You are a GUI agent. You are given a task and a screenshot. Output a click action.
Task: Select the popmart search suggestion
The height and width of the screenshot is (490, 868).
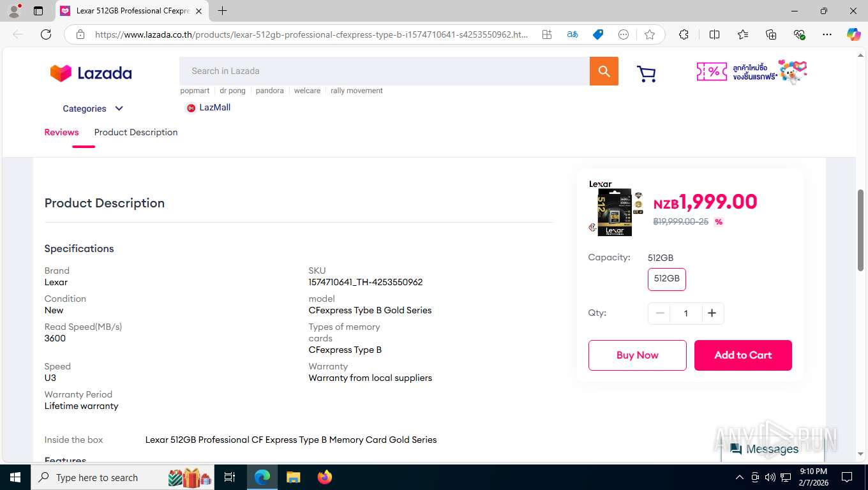pyautogui.click(x=195, y=91)
